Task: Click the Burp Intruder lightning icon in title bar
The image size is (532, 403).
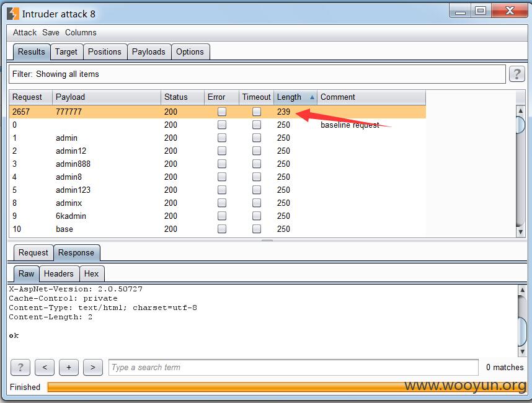Action: [13, 14]
